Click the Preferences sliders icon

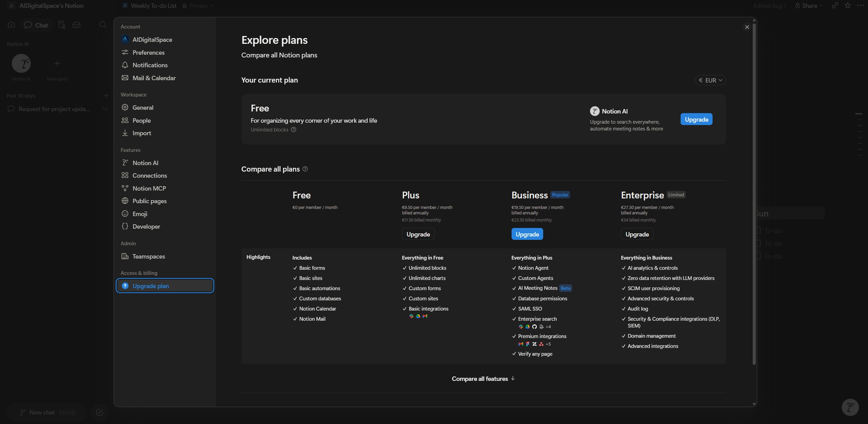click(x=125, y=52)
